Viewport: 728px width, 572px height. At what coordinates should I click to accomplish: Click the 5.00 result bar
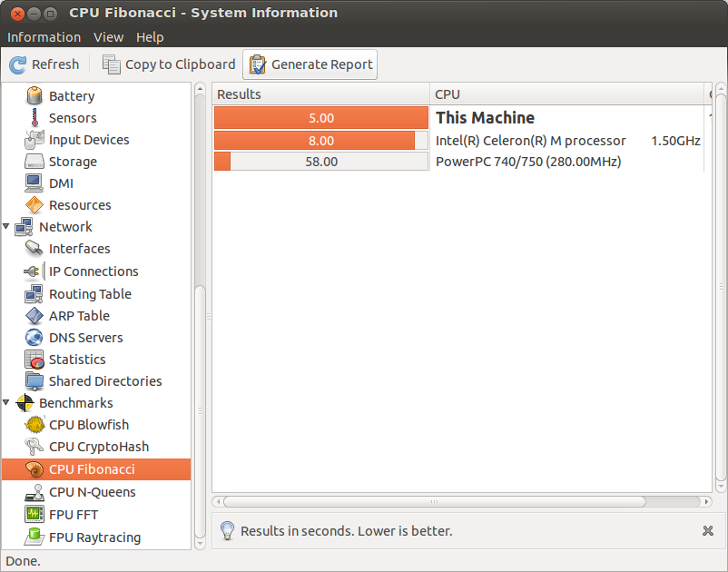(x=321, y=118)
